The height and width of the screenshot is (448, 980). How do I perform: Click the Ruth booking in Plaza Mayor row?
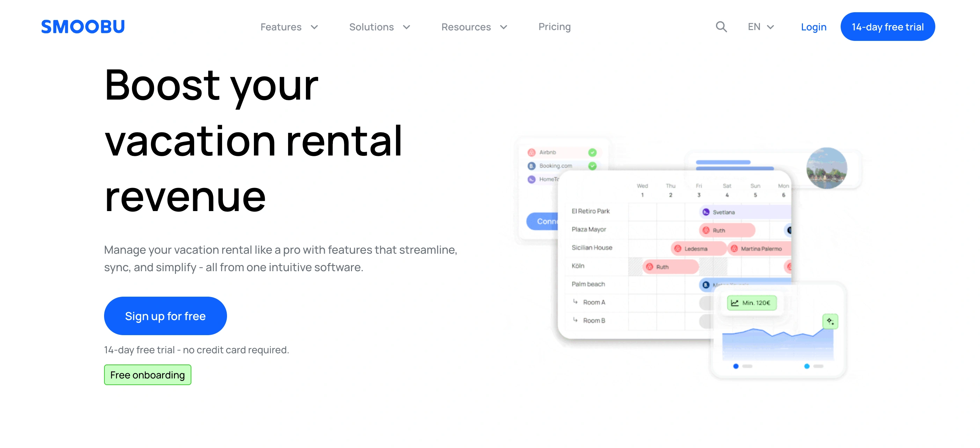727,230
